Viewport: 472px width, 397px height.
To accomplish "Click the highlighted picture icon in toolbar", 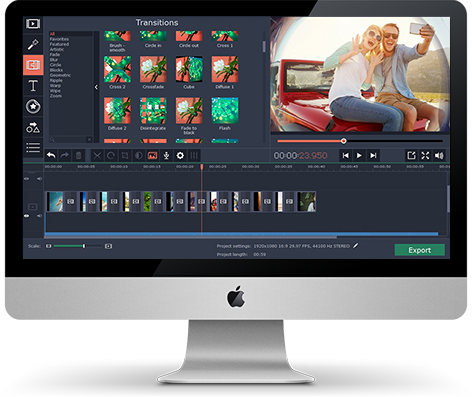I will [x=152, y=155].
